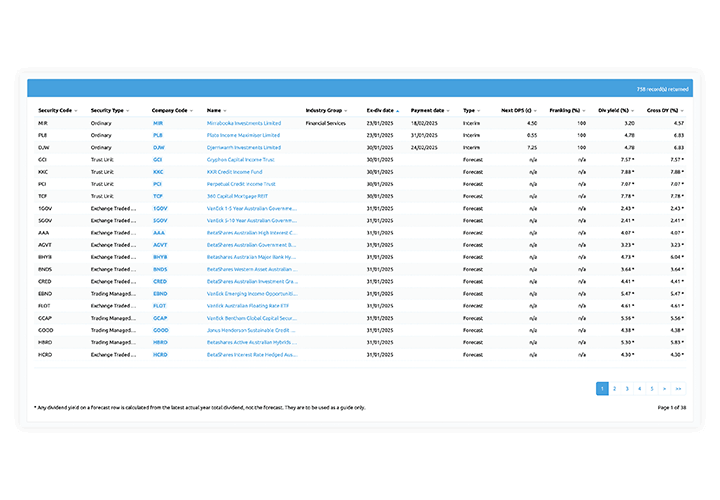720x500 pixels.
Task: Sort by the Security Type column
Action: (x=110, y=111)
